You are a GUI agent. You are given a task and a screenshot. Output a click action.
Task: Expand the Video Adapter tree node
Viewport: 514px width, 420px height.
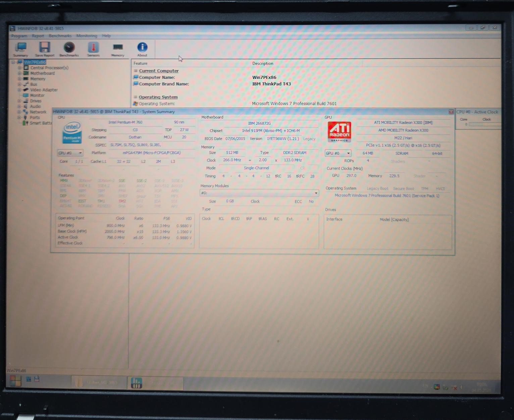tap(19, 90)
